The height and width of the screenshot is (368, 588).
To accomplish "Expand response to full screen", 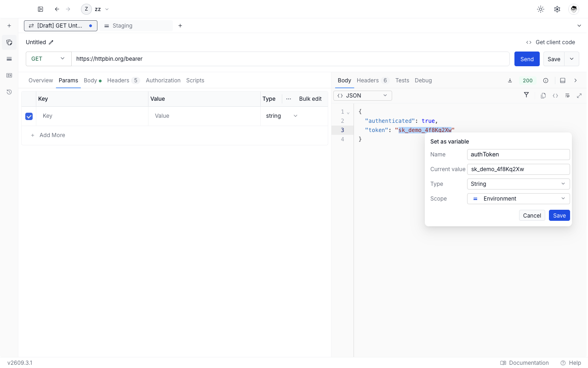I will pos(579,96).
